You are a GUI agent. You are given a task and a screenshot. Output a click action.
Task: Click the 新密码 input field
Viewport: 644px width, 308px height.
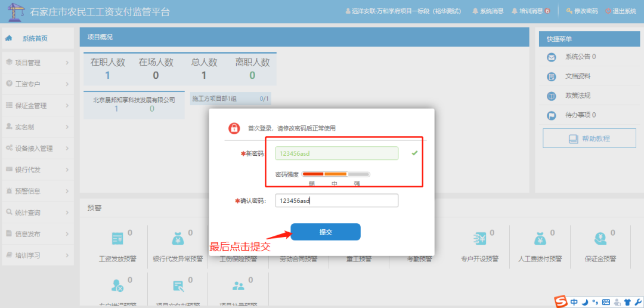tap(337, 153)
